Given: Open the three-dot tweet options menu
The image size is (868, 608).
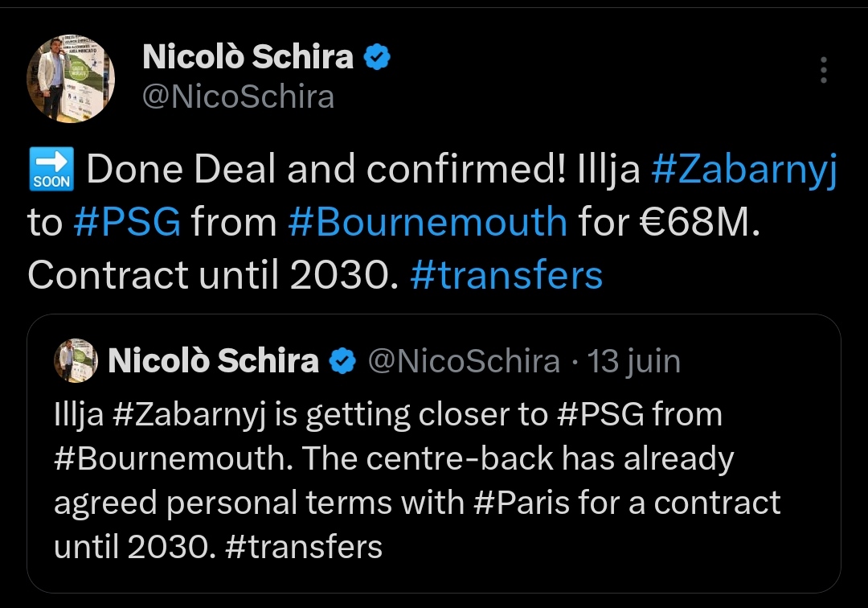Looking at the screenshot, I should 824,70.
